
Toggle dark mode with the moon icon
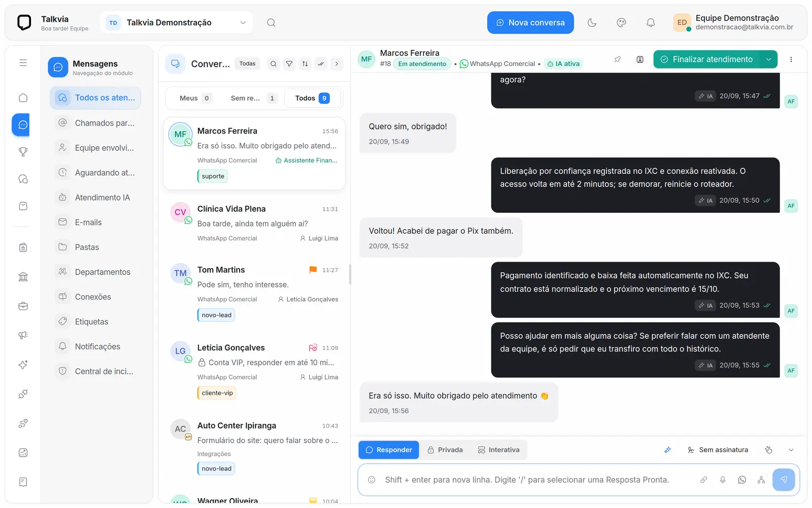(592, 22)
